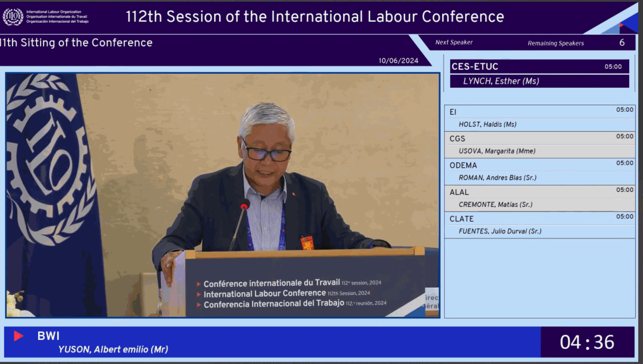Click the 'International Labour Organization' header text
Screen dimensions: 643x364
point(54,12)
